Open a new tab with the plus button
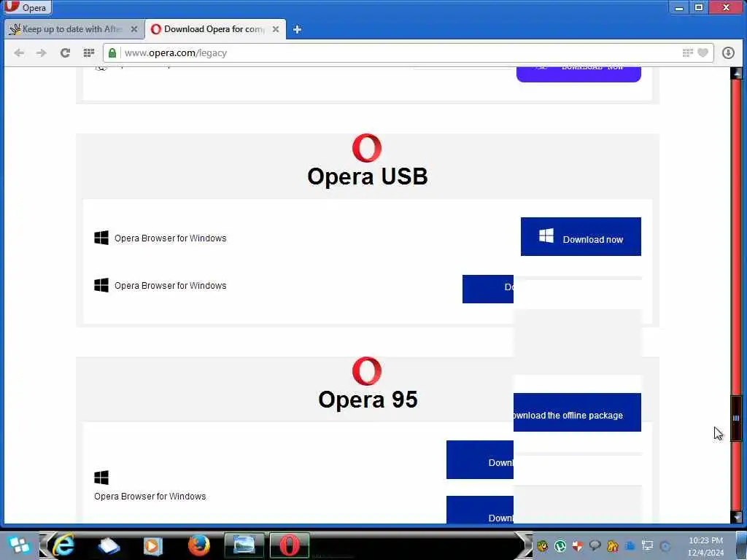This screenshot has width=747, height=560. pyautogui.click(x=298, y=29)
